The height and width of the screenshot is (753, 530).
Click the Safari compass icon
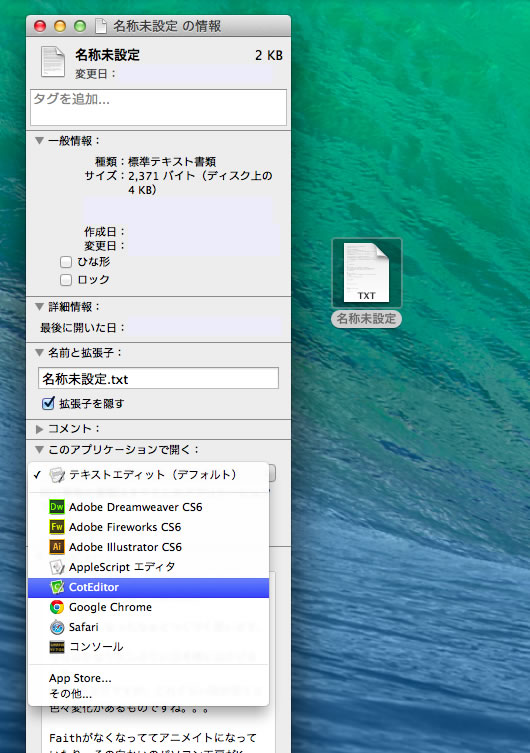pos(57,627)
